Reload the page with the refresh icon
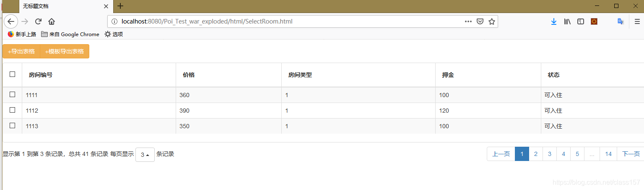This screenshot has width=644, height=190. pyautogui.click(x=38, y=21)
